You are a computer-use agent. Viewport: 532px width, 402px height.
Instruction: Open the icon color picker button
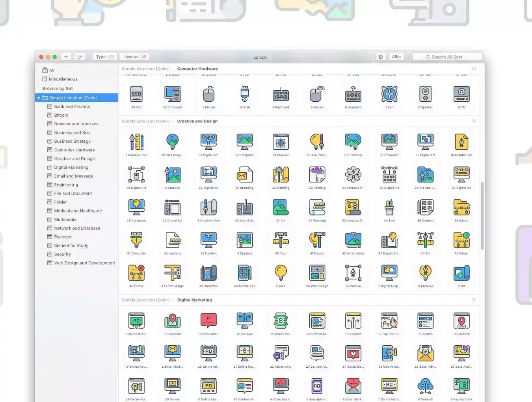point(381,57)
